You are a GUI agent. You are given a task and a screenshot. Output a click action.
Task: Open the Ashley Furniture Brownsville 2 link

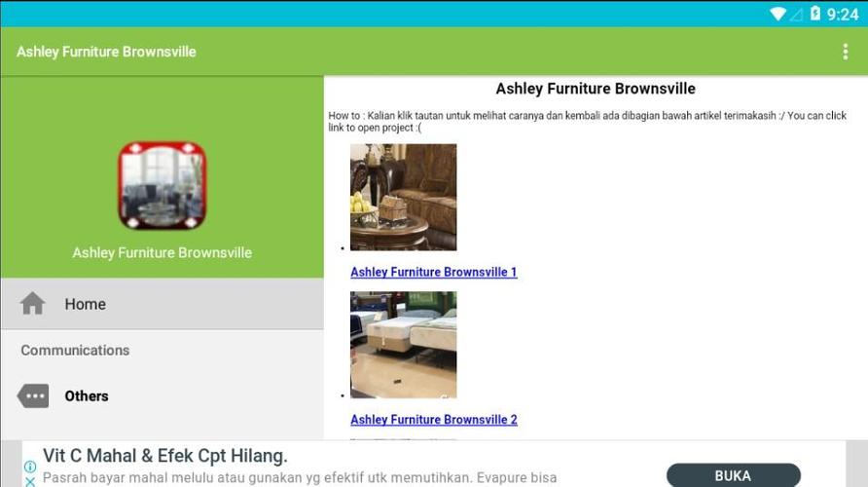(433, 420)
